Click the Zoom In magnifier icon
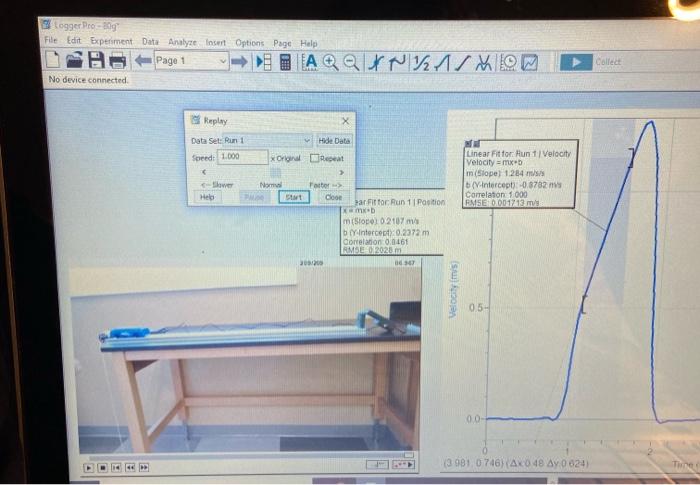Viewport: 700px width, 485px height. (330, 62)
